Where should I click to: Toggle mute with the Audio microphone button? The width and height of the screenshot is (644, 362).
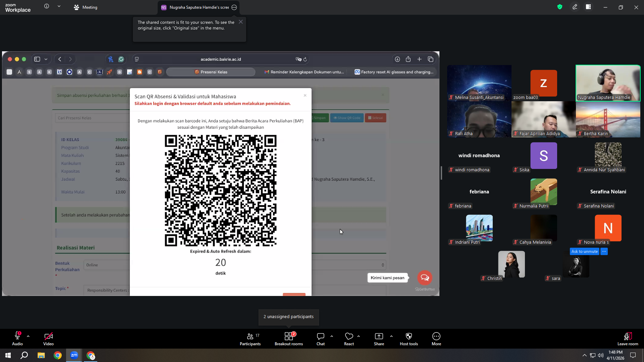pos(17,339)
